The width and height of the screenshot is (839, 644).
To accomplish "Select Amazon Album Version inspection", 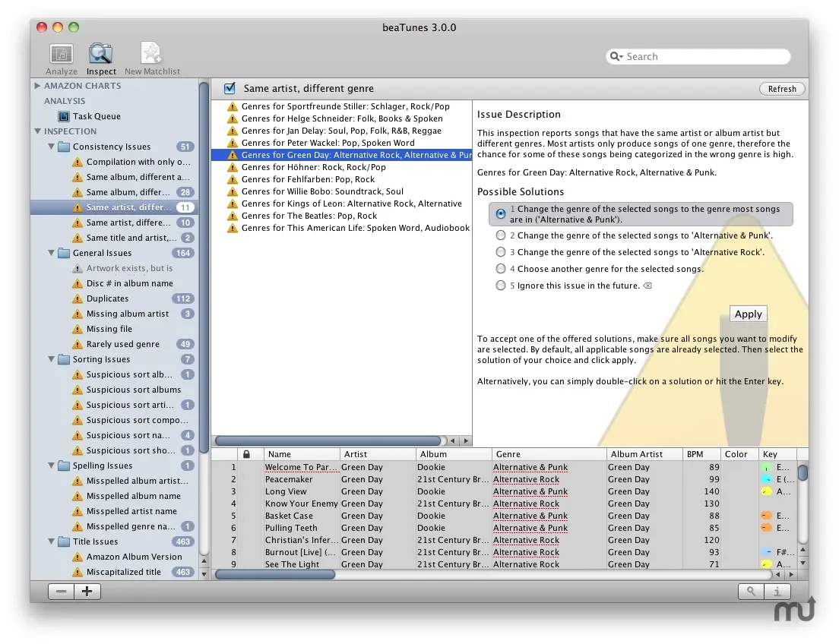I will pos(135,557).
